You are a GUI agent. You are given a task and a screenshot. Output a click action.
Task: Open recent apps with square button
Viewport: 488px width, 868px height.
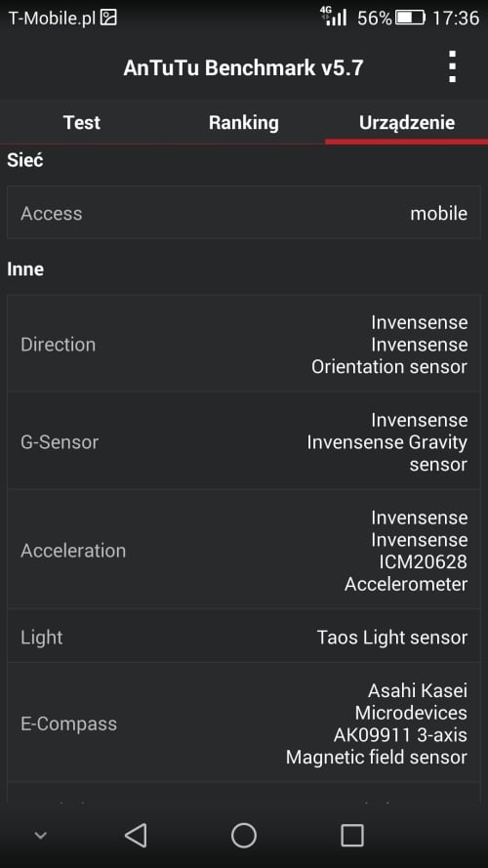coord(352,835)
